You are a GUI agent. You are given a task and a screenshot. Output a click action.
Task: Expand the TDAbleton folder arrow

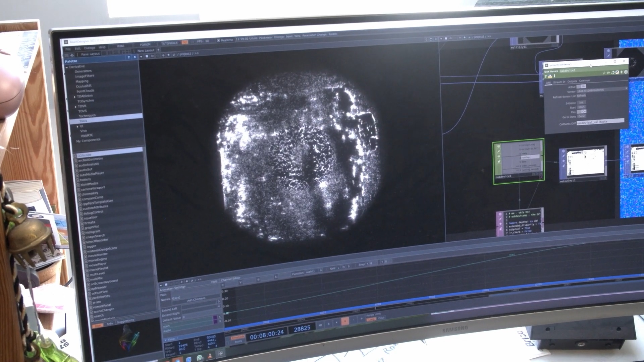75,97
